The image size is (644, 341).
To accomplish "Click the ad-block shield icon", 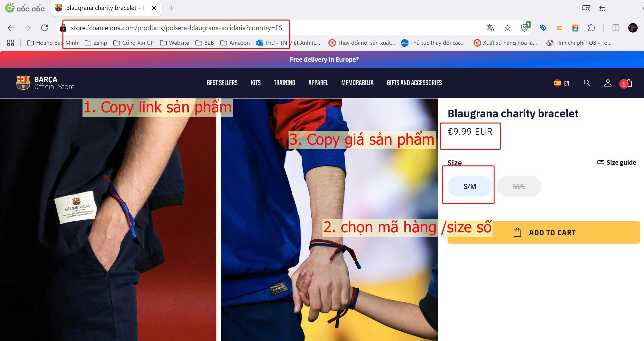I will click(x=524, y=28).
